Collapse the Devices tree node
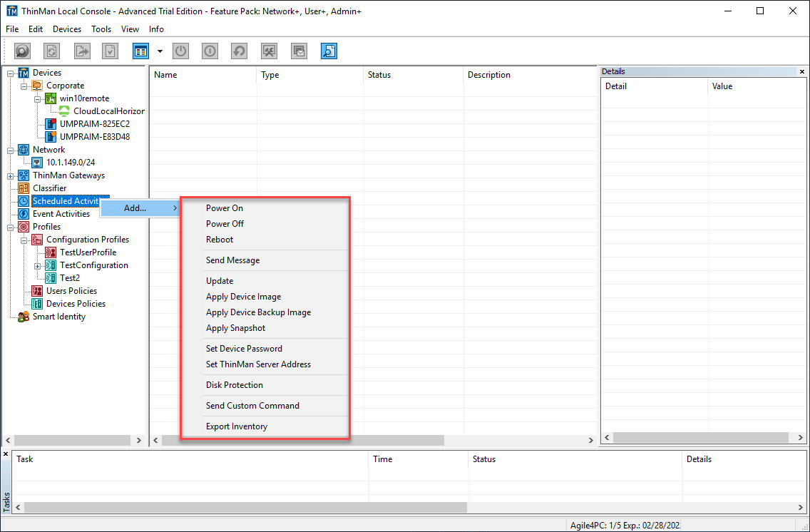 10,73
